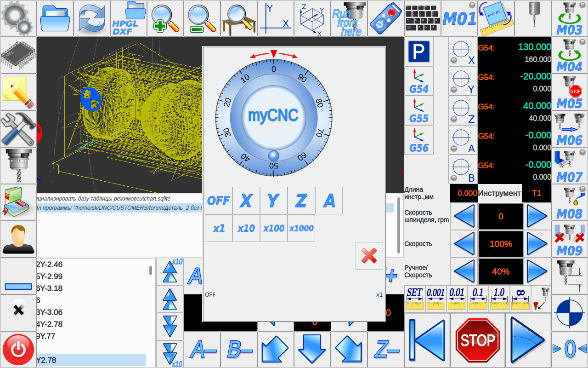Select X axis in handwheel dialog
Screen dimensions: 588x368
point(246,201)
